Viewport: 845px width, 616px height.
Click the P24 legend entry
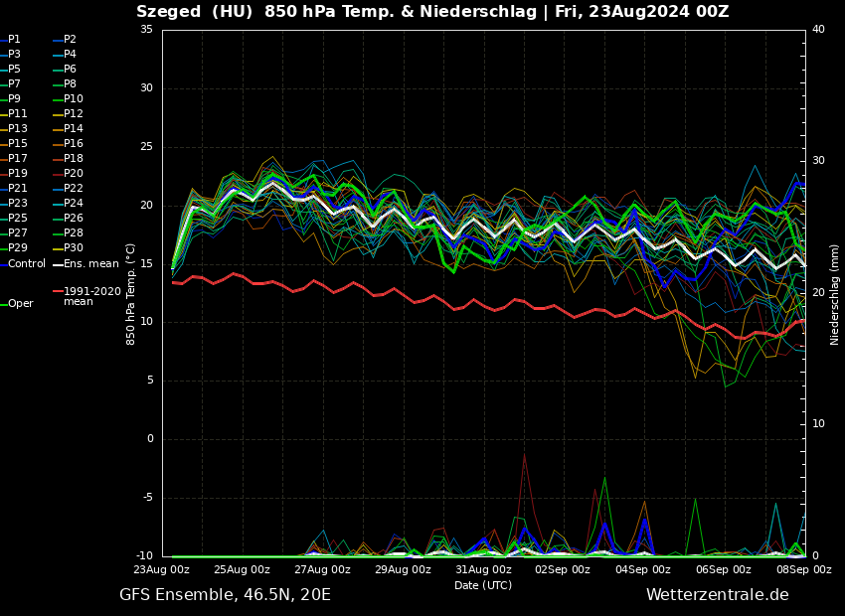(x=68, y=203)
